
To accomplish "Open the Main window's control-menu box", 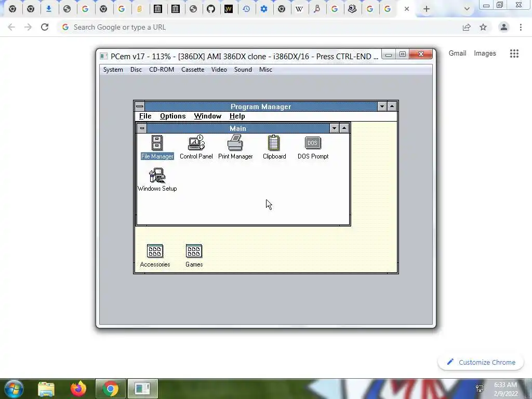I will 142,128.
